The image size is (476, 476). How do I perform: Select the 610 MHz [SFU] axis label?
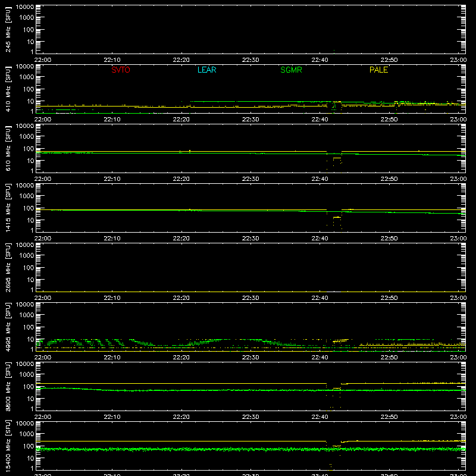pyautogui.click(x=8, y=148)
